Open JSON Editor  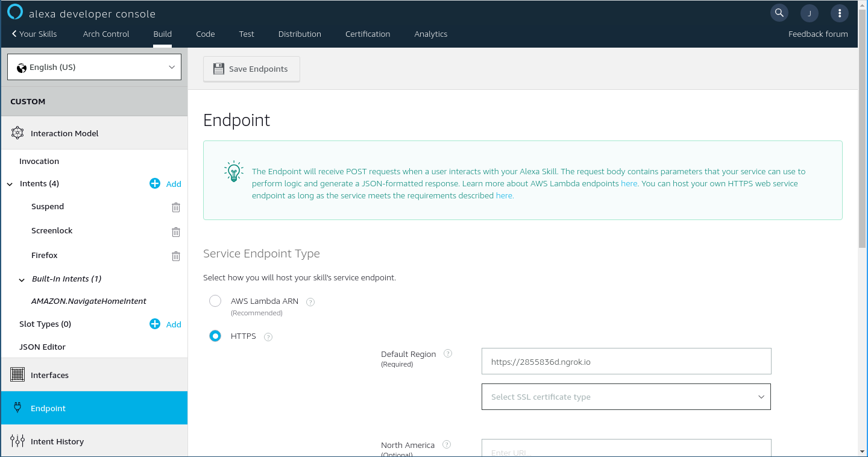pyautogui.click(x=42, y=347)
